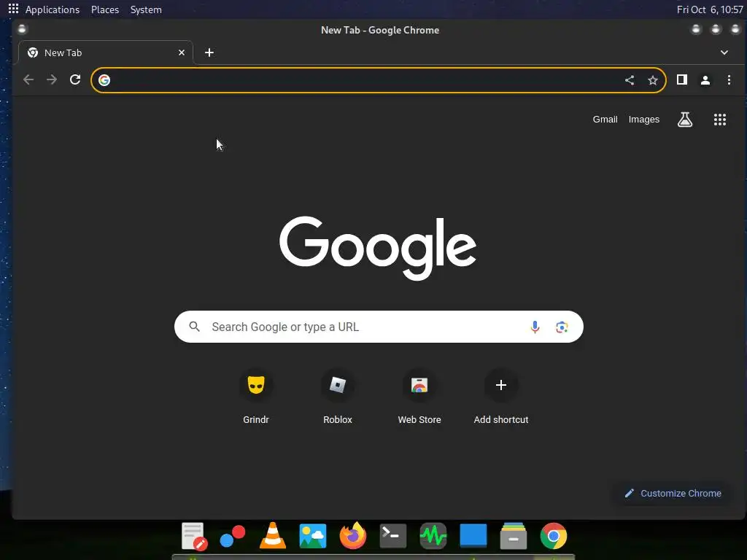Select the New Tab tab
Image resolution: width=747 pixels, height=560 pixels.
pyautogui.click(x=106, y=52)
